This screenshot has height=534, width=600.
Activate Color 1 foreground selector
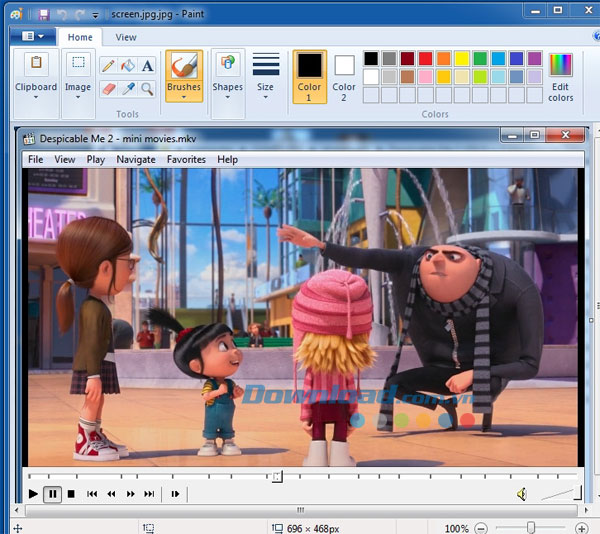(x=310, y=77)
